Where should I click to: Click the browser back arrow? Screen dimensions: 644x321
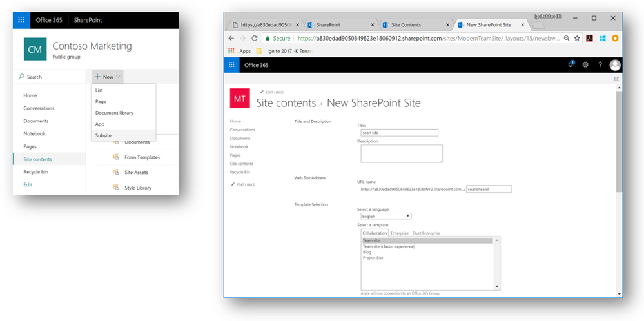tap(231, 38)
